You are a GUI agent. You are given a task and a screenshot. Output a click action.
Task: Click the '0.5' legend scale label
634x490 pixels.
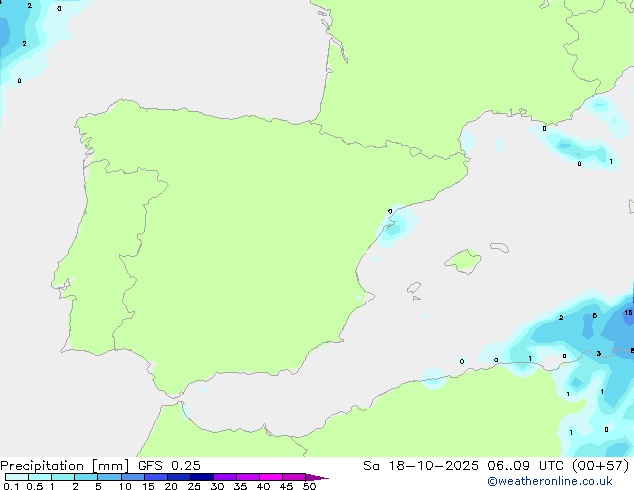34,486
